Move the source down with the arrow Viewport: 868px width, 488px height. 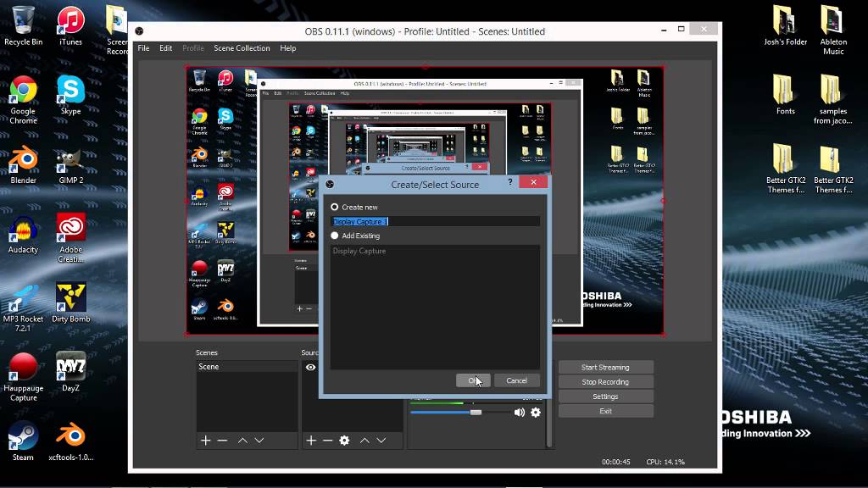[x=381, y=441]
